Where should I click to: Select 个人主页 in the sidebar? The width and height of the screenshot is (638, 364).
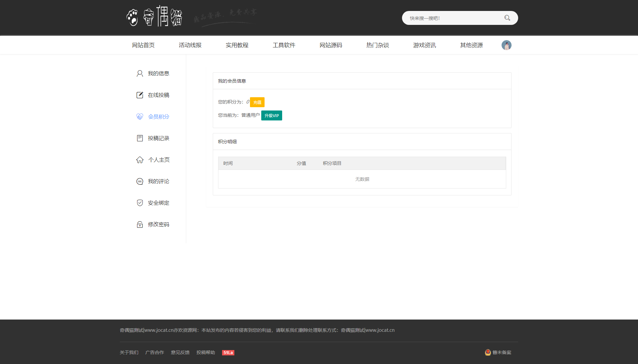(x=159, y=160)
